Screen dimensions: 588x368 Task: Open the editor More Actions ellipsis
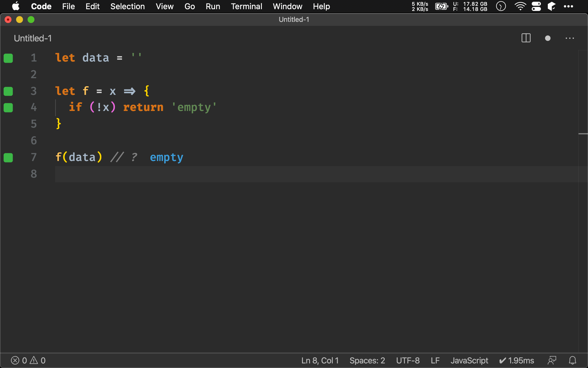click(570, 38)
